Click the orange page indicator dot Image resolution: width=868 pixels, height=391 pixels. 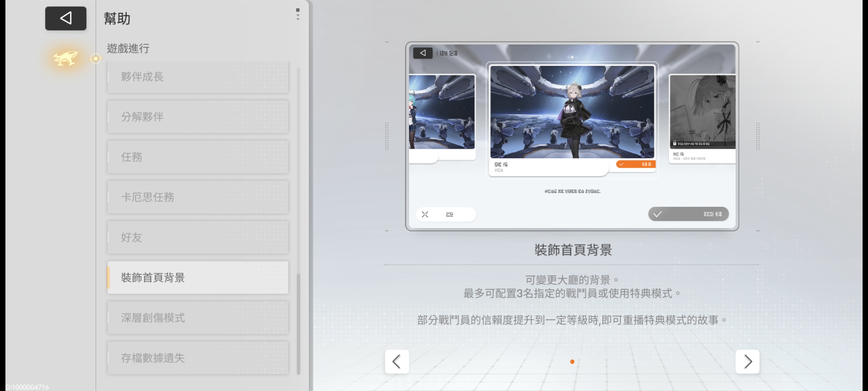(x=572, y=362)
